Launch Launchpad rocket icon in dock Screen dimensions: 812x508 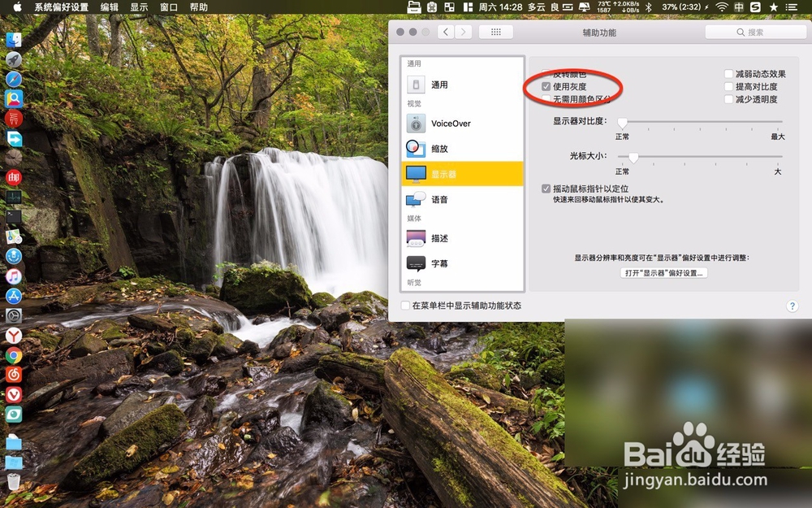pos(14,59)
